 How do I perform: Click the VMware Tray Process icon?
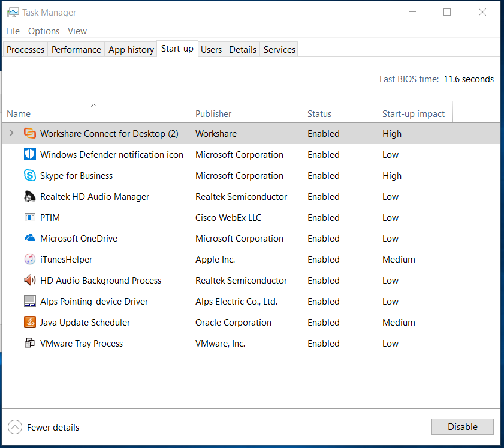(30, 343)
